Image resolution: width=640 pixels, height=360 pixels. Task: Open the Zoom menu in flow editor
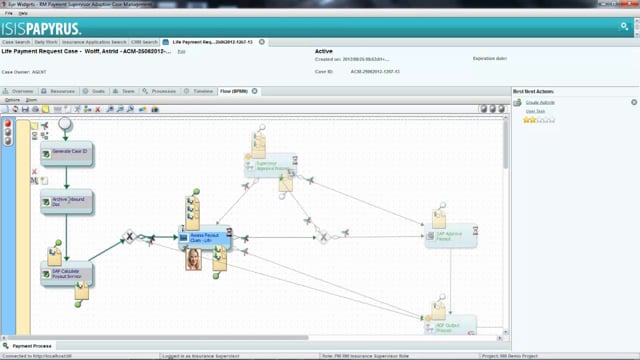(31, 100)
